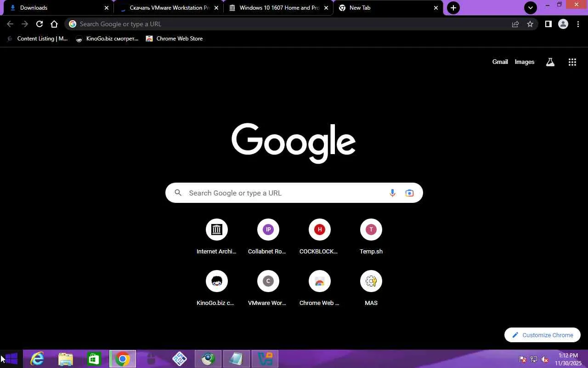Click the Chrome taskbar icon
This screenshot has height=368, width=588.
123,359
